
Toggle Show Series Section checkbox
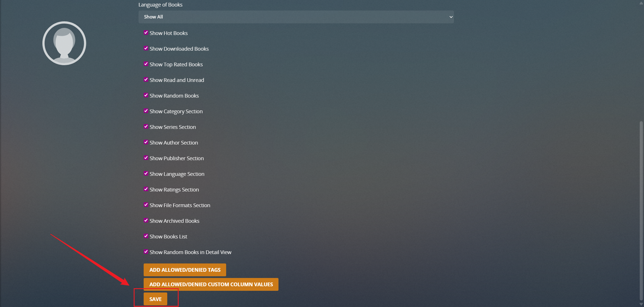(x=146, y=126)
